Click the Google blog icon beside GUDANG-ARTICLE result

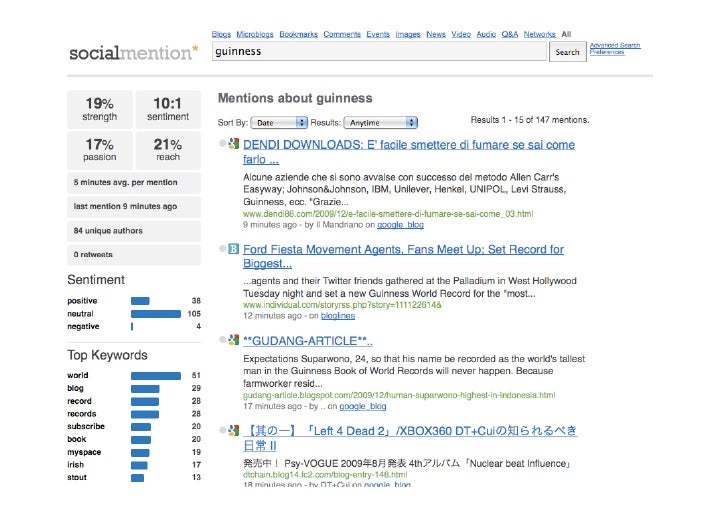[234, 340]
